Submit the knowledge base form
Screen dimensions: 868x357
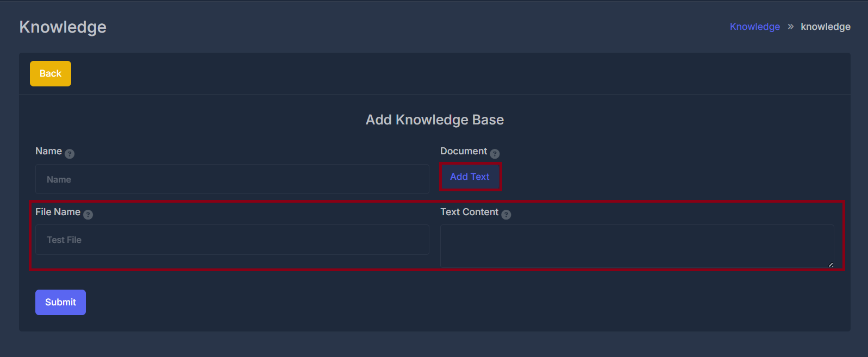(x=60, y=302)
